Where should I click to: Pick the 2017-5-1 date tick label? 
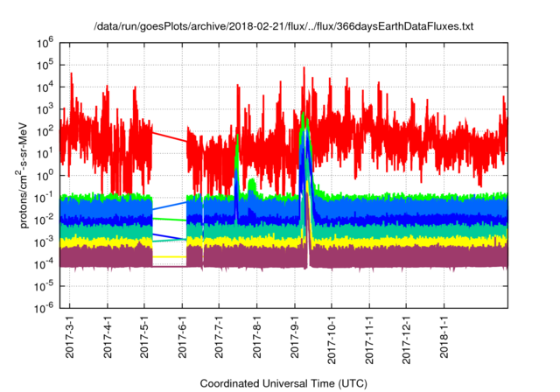click(x=145, y=339)
